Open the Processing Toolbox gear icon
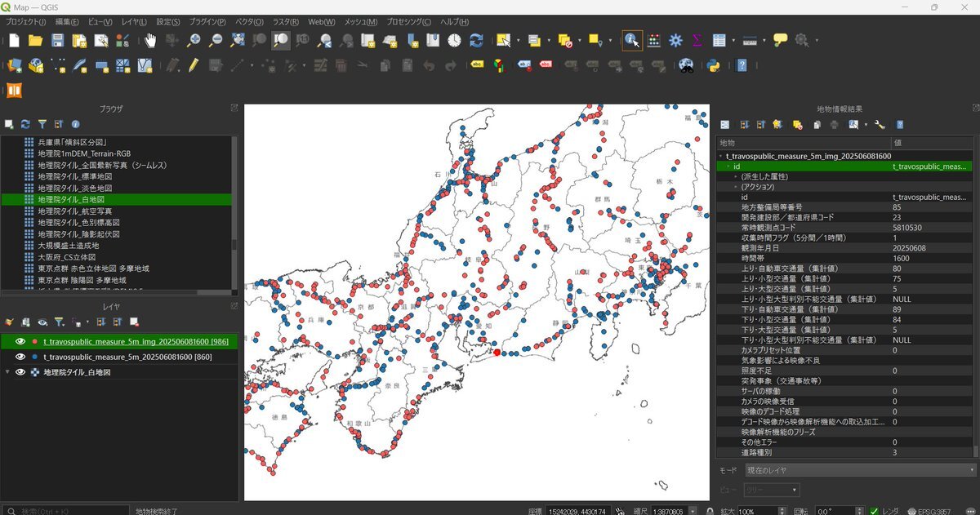Screen dimensions: 980x515 point(675,40)
